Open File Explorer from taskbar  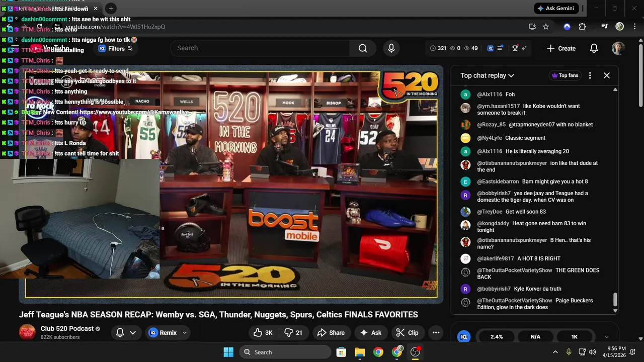tap(360, 352)
